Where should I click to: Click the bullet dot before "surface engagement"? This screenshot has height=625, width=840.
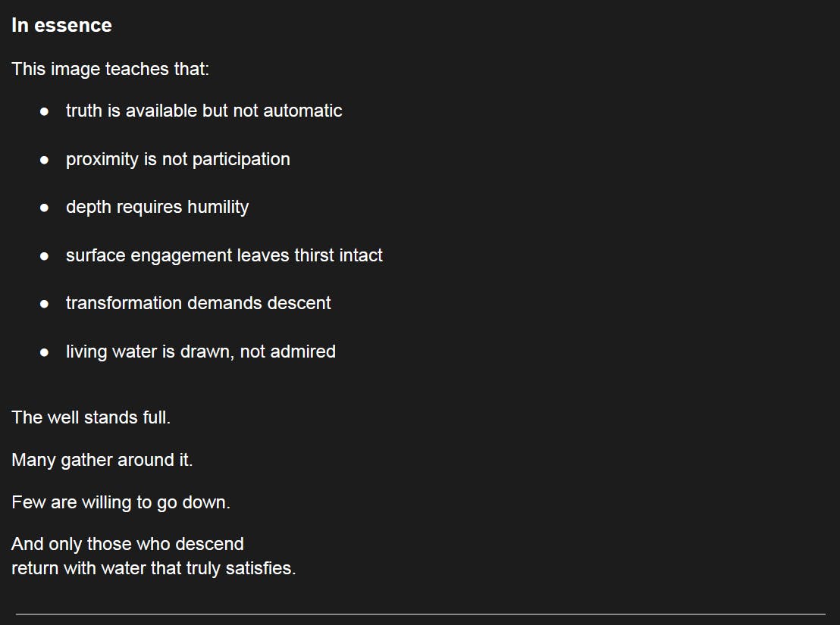pyautogui.click(x=45, y=256)
